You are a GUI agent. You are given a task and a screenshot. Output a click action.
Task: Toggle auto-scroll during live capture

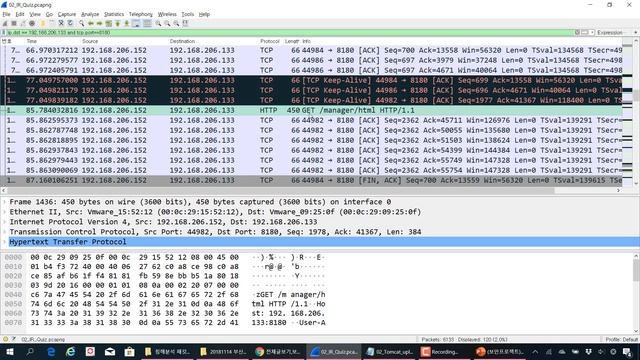(x=136, y=23)
